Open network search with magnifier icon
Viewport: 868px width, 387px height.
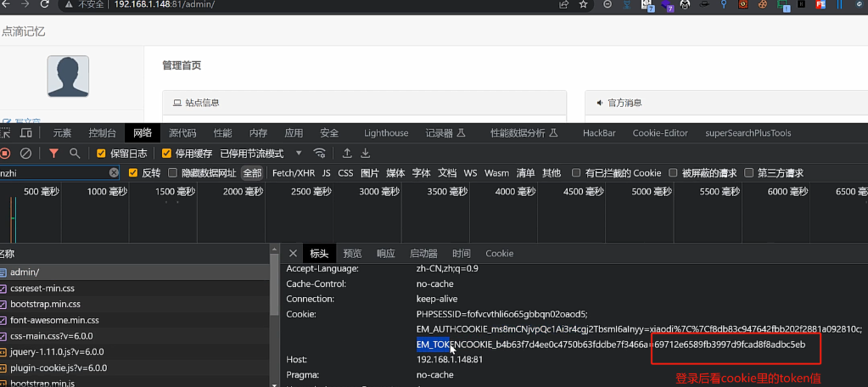pos(75,154)
